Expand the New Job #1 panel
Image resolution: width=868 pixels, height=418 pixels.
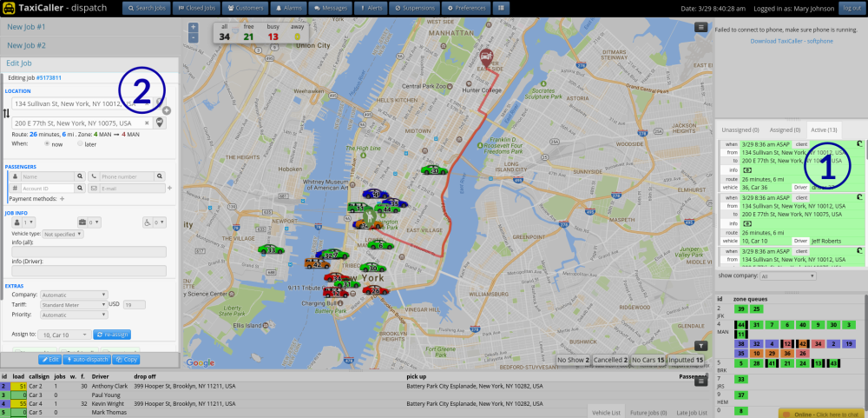tap(90, 27)
